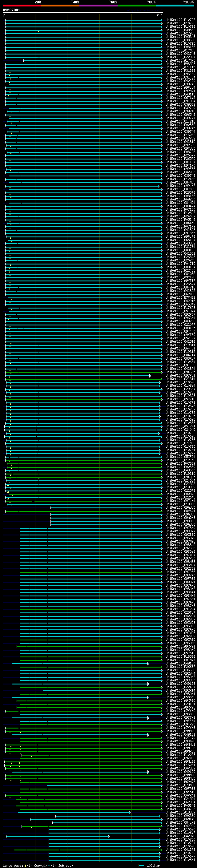Select label UniRef100_P19310
Viewport: 197px width, 868px height.
pyautogui.click(x=180, y=474)
